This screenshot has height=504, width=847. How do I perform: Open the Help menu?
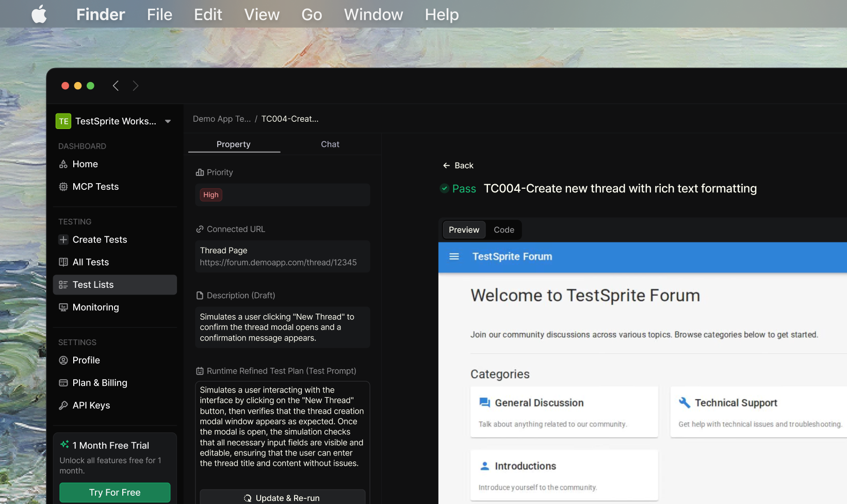(442, 14)
